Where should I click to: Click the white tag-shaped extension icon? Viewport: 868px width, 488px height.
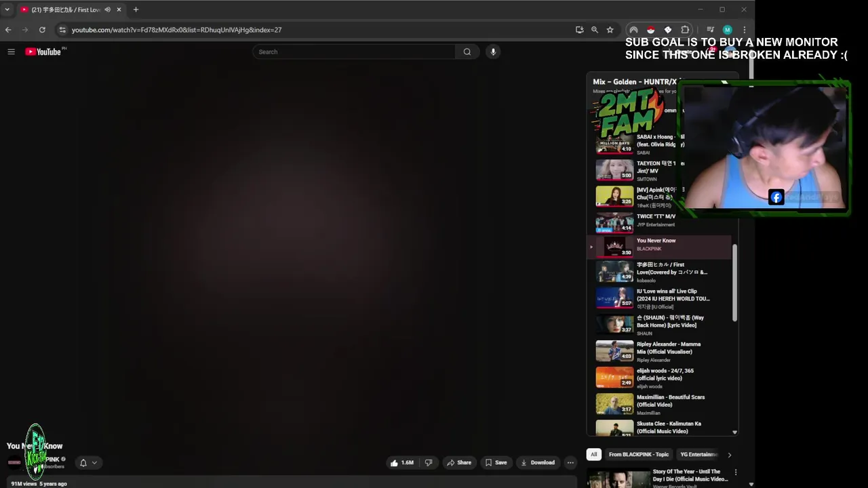point(668,30)
